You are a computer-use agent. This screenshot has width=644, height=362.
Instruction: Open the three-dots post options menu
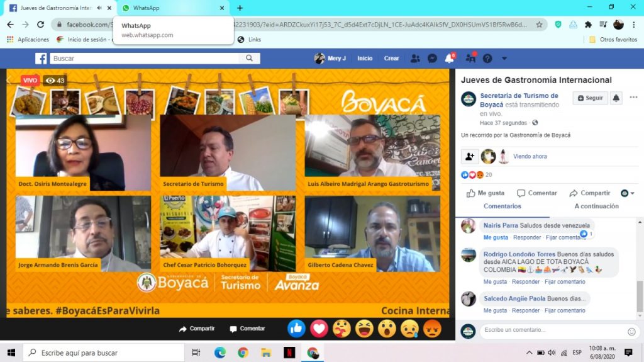coord(633,98)
